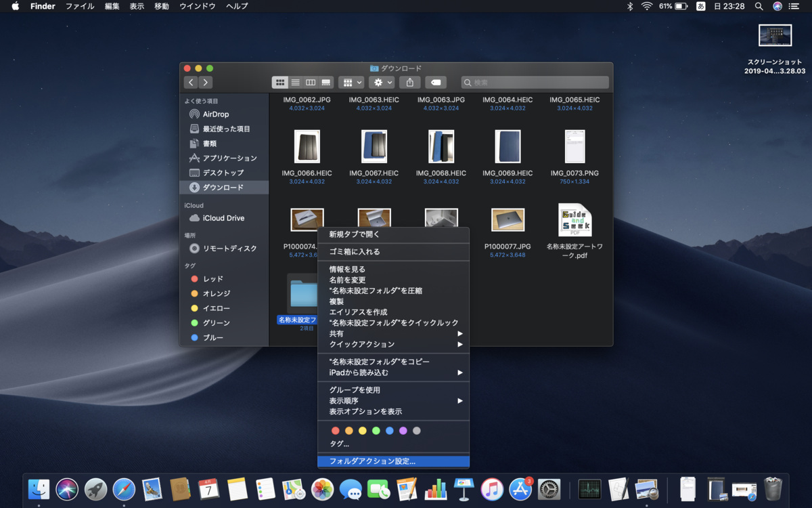This screenshot has width=812, height=508.
Task: Open アプリケーション in the sidebar
Action: click(x=224, y=158)
